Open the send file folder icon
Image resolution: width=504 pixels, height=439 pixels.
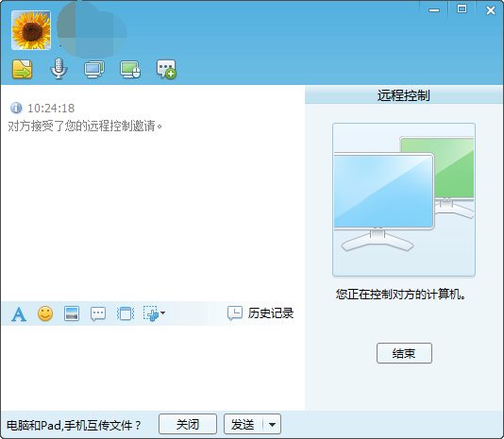[x=22, y=69]
